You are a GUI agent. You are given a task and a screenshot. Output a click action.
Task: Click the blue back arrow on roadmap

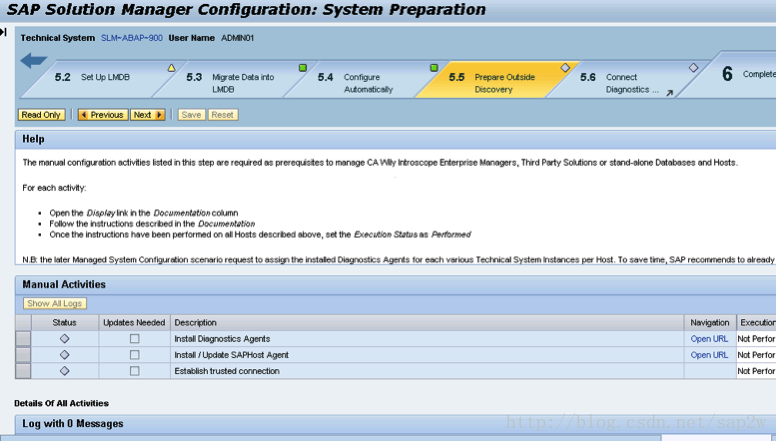tap(34, 60)
